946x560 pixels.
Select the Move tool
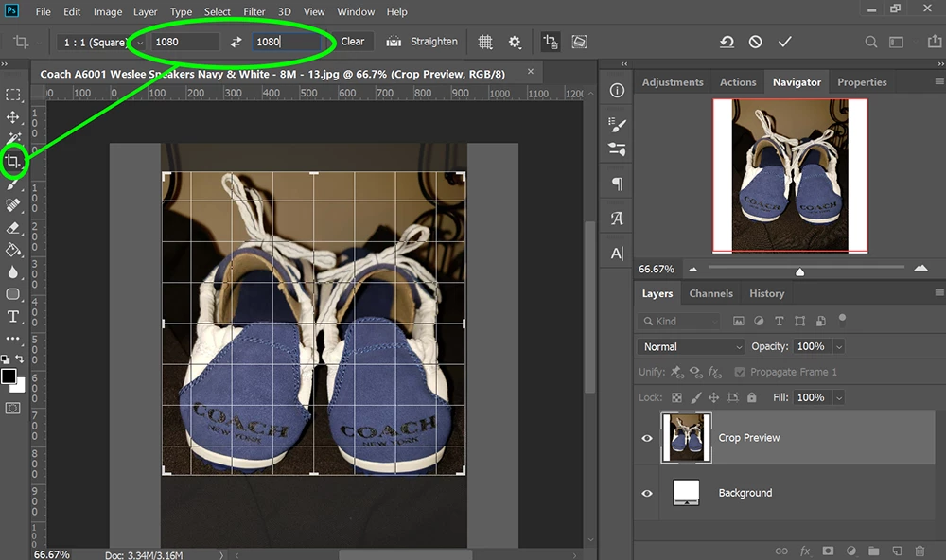12,117
